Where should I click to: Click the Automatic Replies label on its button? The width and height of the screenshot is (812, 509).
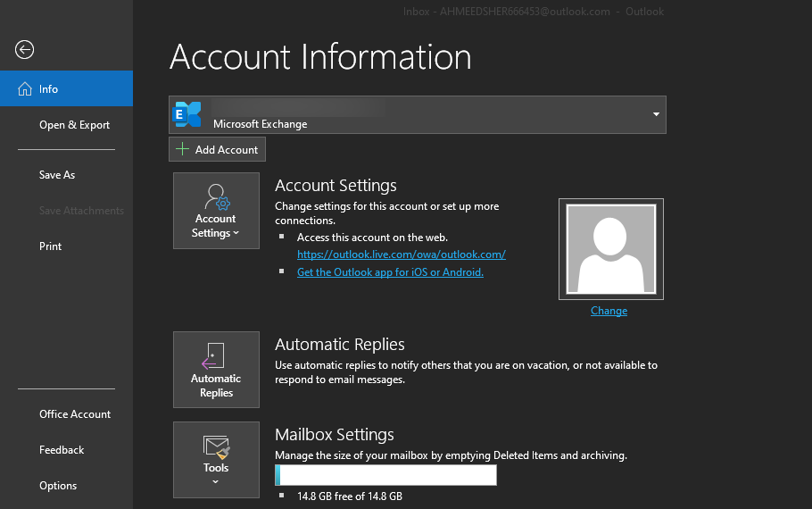(x=216, y=386)
